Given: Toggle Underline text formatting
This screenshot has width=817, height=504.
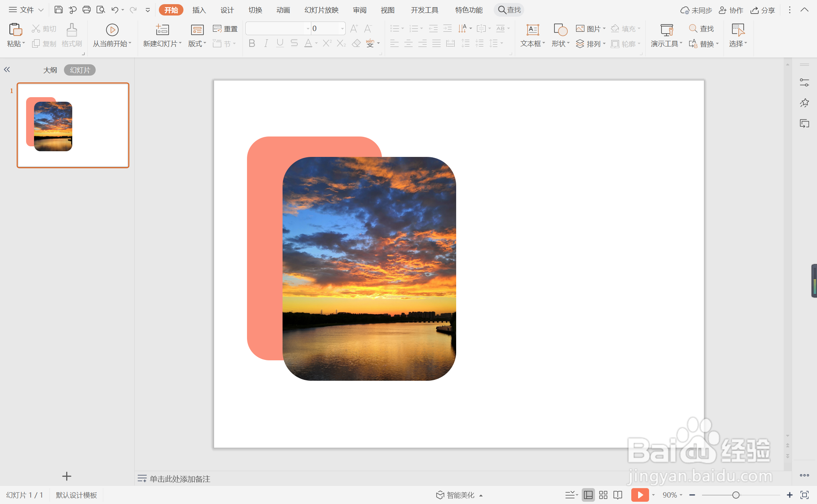Looking at the screenshot, I should click(280, 43).
